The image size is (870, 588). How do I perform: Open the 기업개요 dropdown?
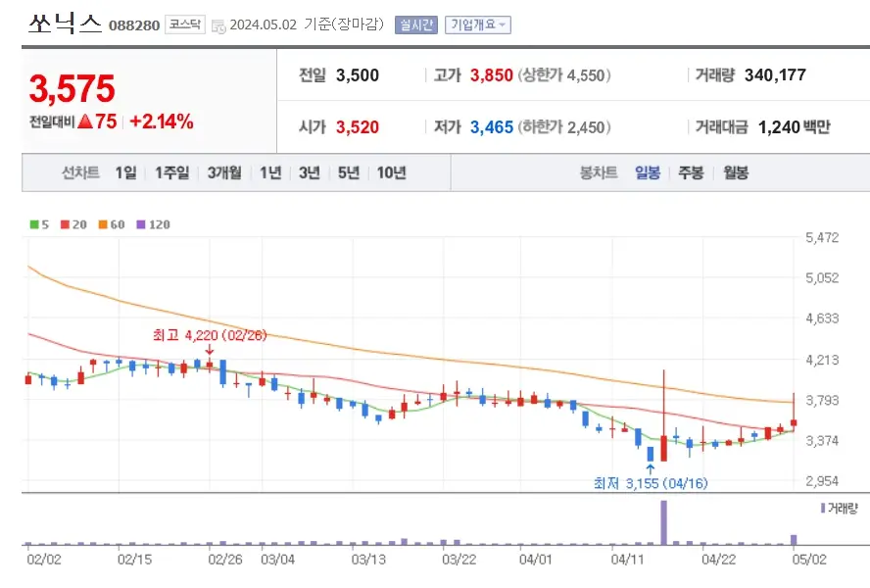(478, 24)
